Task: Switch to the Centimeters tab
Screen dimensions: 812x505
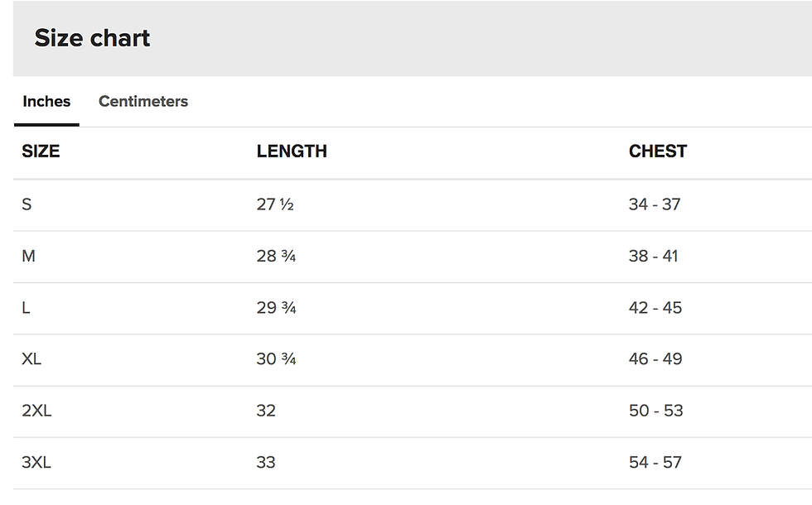Action: [x=143, y=102]
